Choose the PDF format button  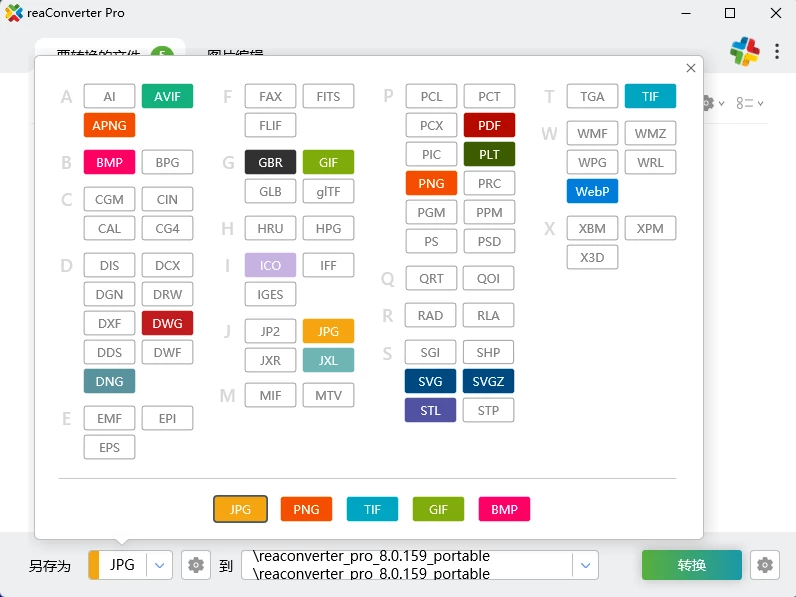(489, 125)
